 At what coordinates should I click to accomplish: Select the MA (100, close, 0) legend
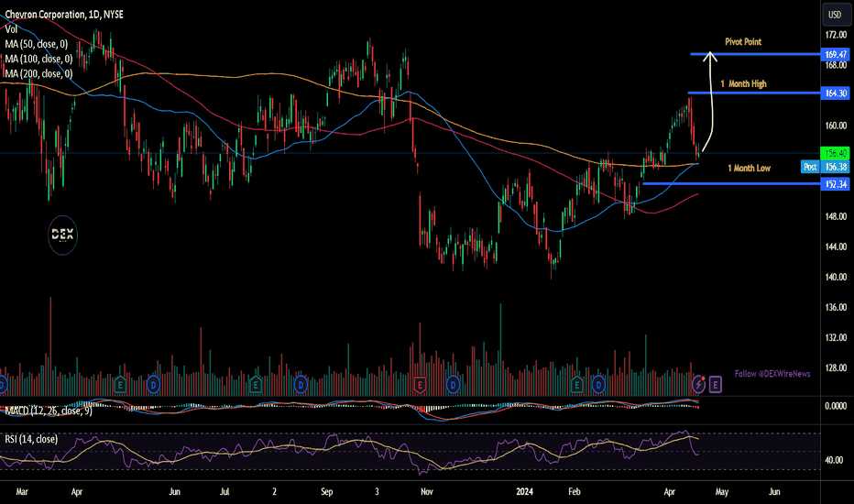38,59
